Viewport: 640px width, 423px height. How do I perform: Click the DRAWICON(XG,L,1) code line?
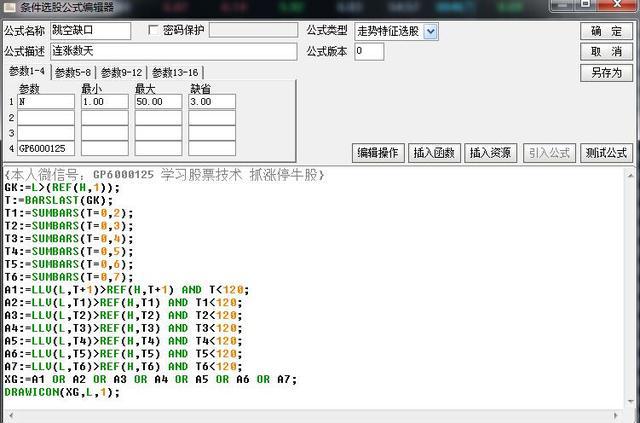coord(62,392)
